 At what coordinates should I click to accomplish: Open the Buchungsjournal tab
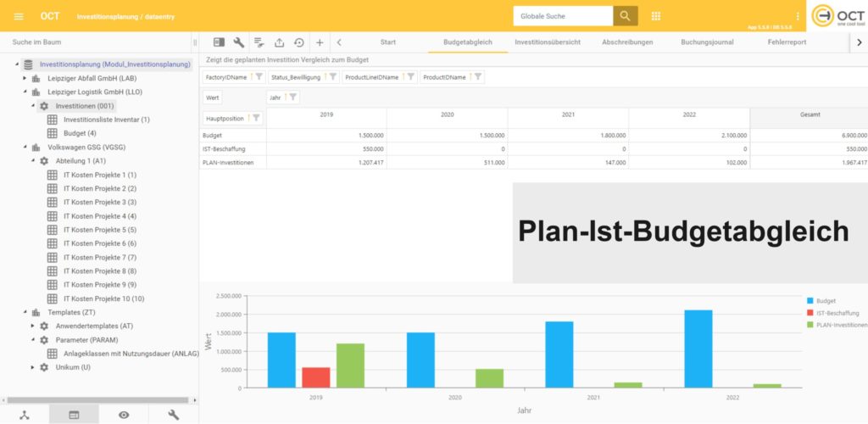[x=707, y=42]
